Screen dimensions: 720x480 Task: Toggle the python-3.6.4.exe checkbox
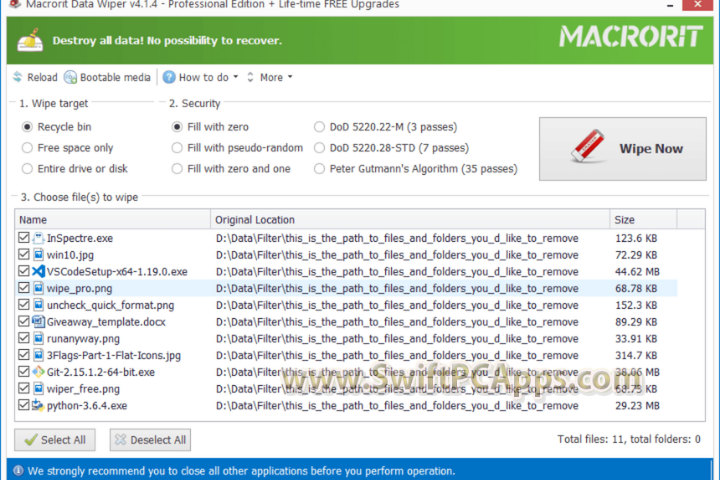point(23,405)
